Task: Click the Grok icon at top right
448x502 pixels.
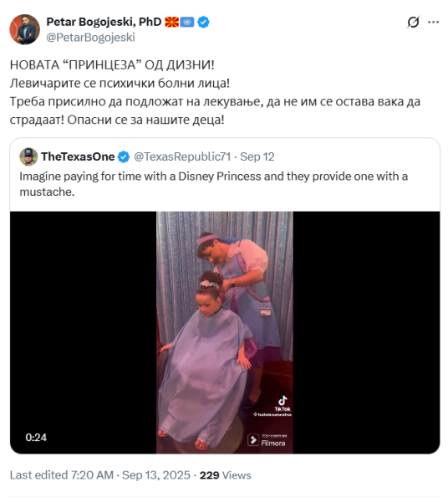Action: click(x=413, y=22)
